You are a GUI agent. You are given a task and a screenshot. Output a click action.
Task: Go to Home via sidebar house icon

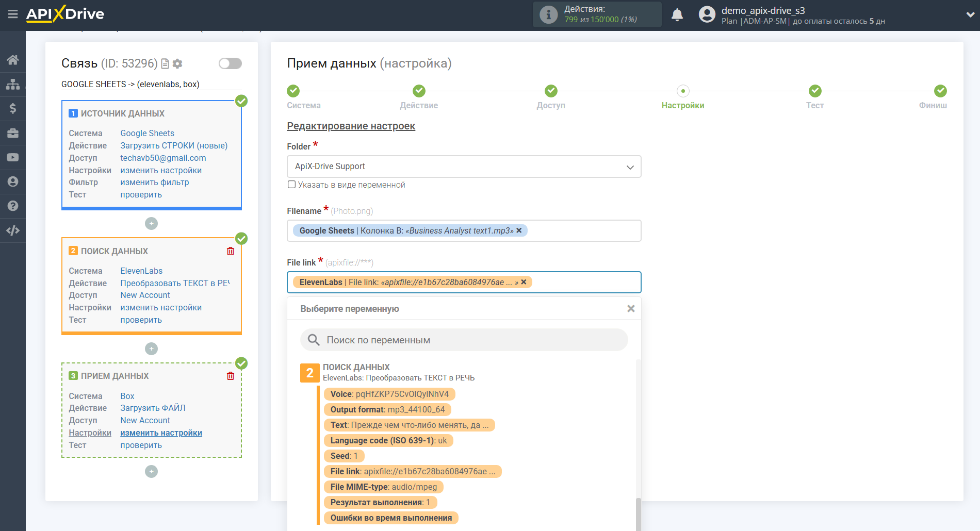(x=13, y=60)
